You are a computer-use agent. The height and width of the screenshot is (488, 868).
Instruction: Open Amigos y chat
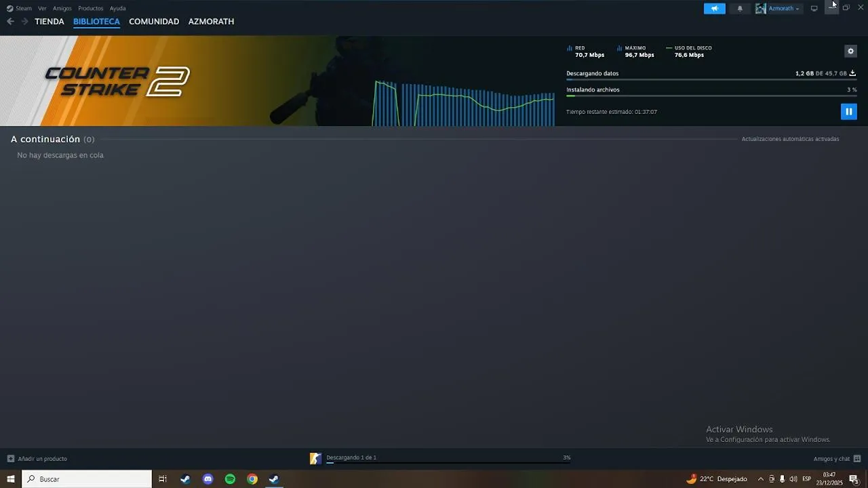pos(837,459)
